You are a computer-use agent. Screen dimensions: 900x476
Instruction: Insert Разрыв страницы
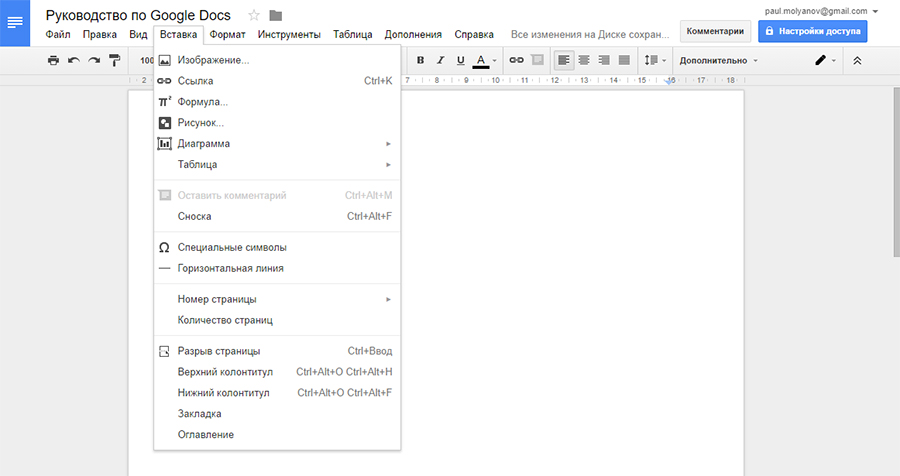click(x=277, y=351)
